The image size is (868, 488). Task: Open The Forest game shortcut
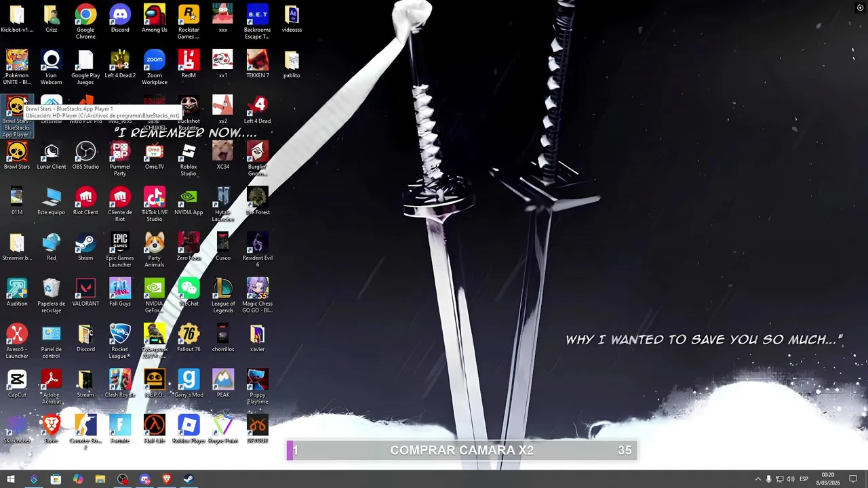point(258,201)
